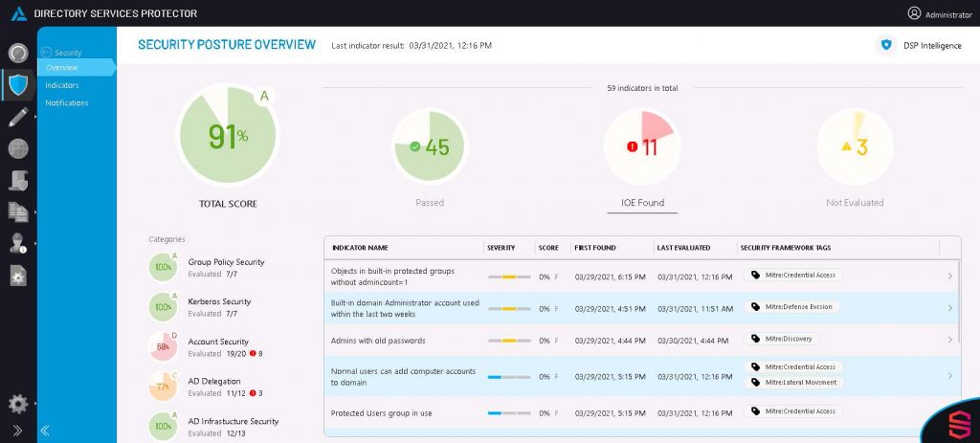Open the settings gear icon in sidebar
This screenshot has height=443, width=980.
18,404
